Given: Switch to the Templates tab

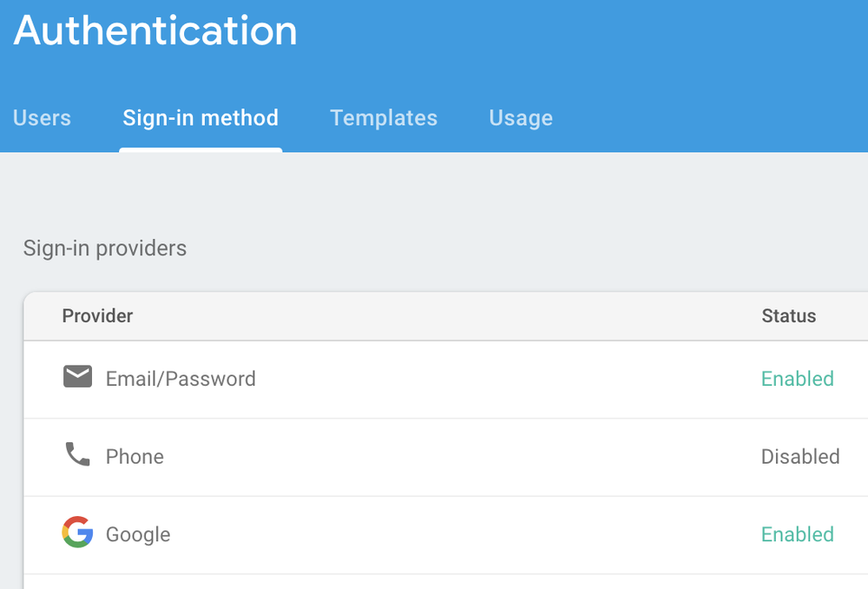Looking at the screenshot, I should [384, 118].
